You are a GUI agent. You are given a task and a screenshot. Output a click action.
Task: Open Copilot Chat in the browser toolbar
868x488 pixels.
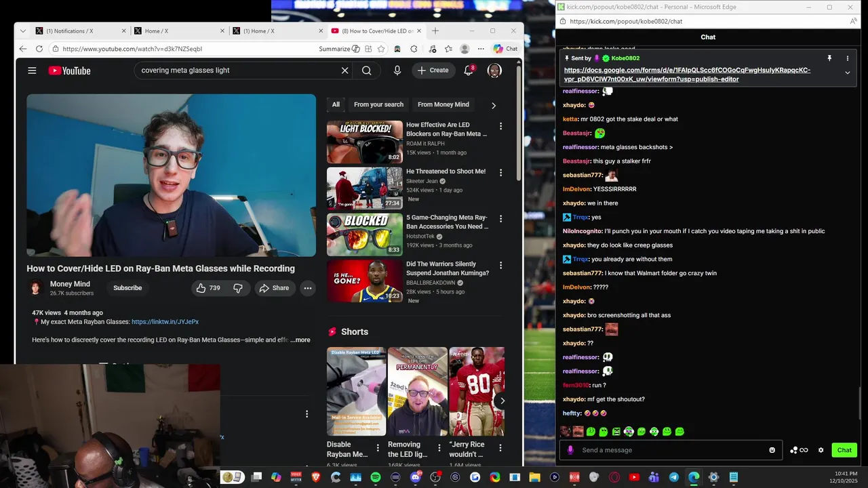[x=505, y=49]
